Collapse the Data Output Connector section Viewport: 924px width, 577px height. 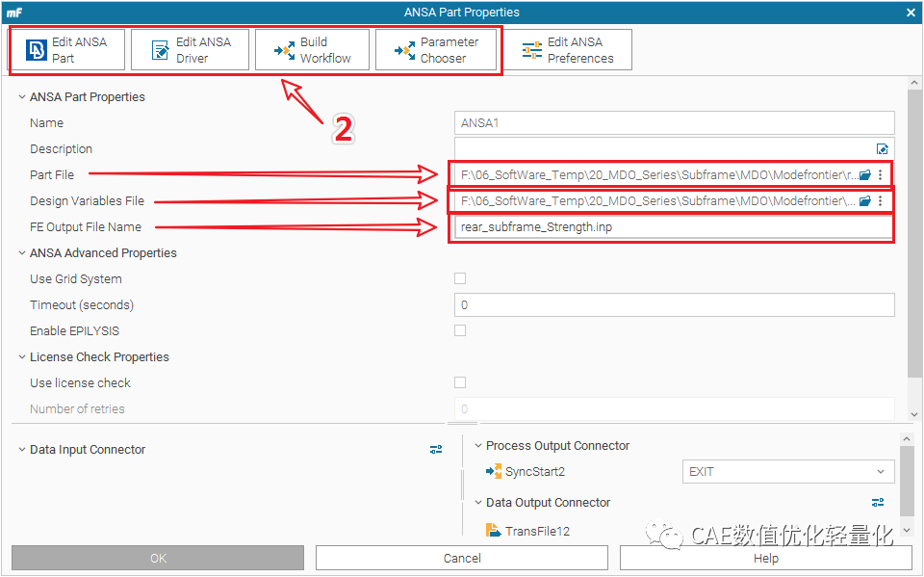click(478, 503)
